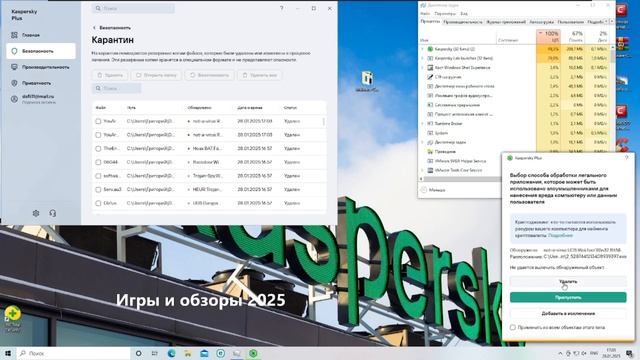
Task: Click the quarantine list search field
Action: tap(116, 88)
